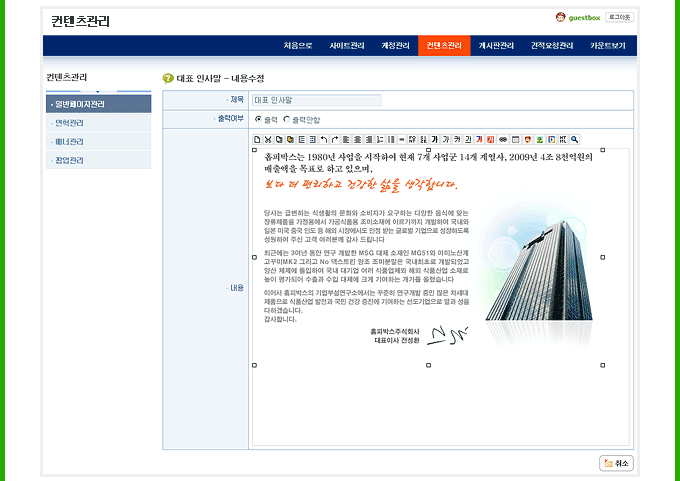
Task: Open 팝업관리 in the left sidebar
Action: click(x=70, y=160)
